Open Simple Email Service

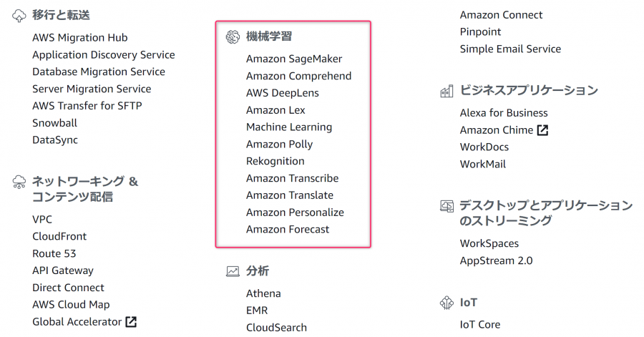tap(510, 49)
